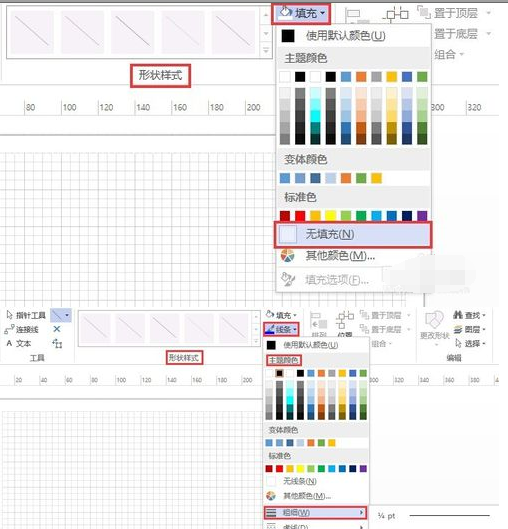Open the line tool's dropdown arrow beside 指针工具
This screenshot has width=508, height=529.
pos(67,315)
